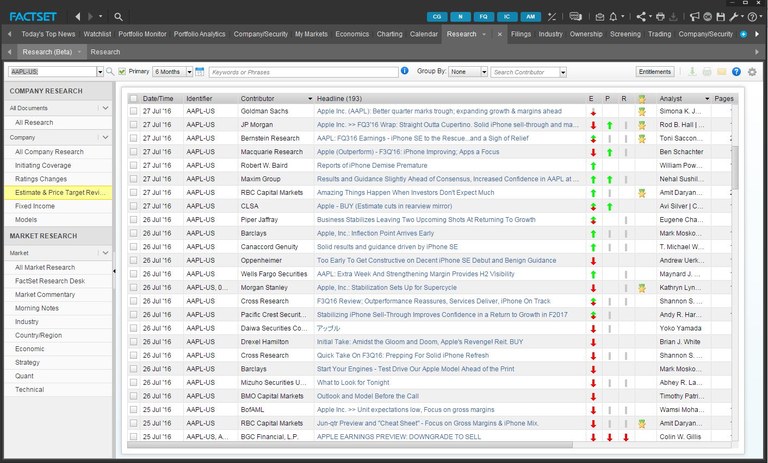Click the green download icon in research toolbar

692,72
